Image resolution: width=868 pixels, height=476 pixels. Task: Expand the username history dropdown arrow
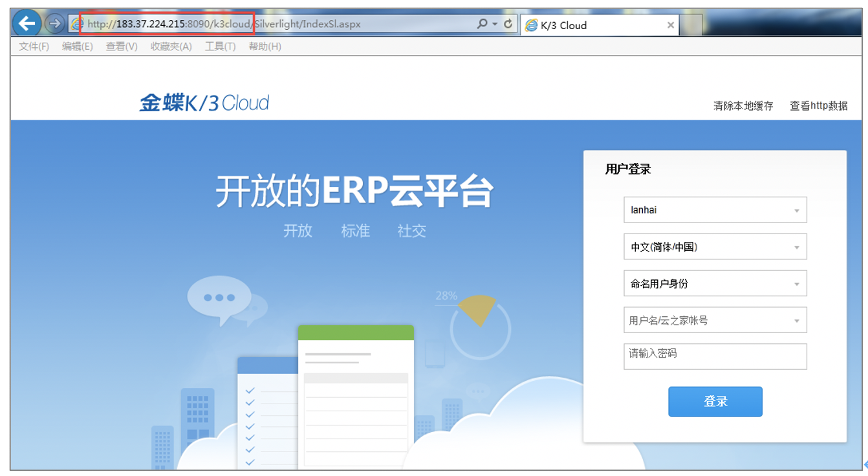coord(797,321)
